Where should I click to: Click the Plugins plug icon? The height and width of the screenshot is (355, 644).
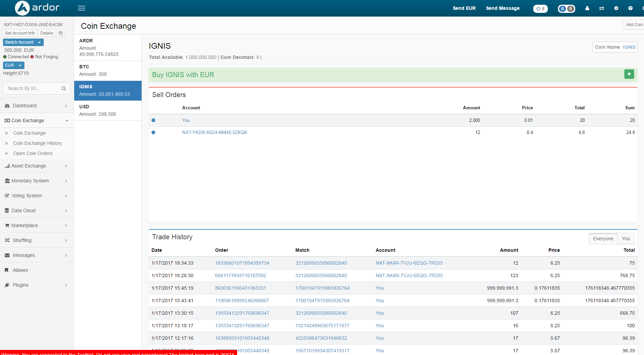point(7,285)
